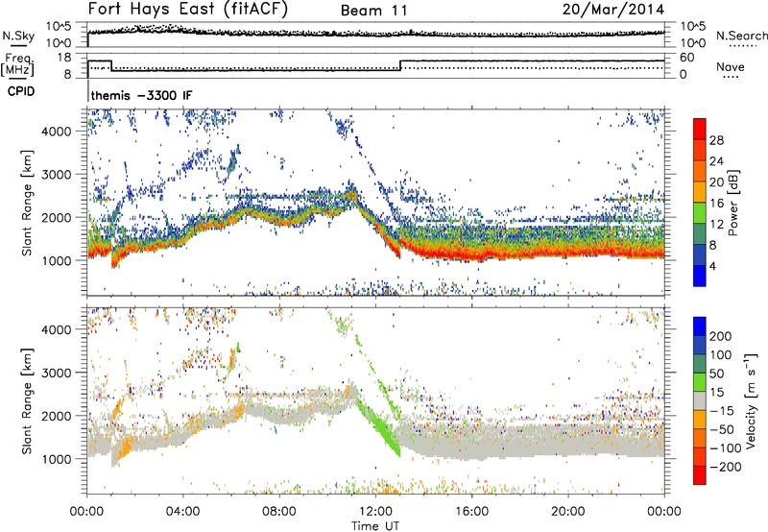Click the 'N.Search' legend label

(x=742, y=36)
